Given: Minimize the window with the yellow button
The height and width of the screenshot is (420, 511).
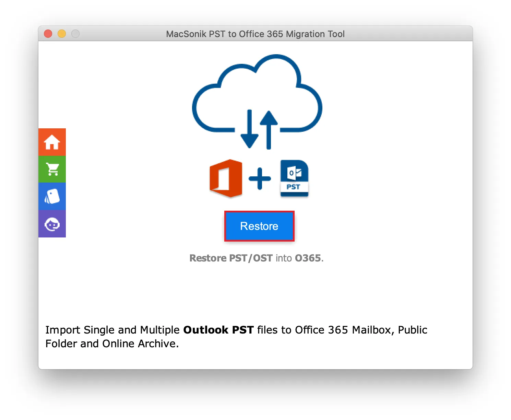Looking at the screenshot, I should pyautogui.click(x=61, y=34).
